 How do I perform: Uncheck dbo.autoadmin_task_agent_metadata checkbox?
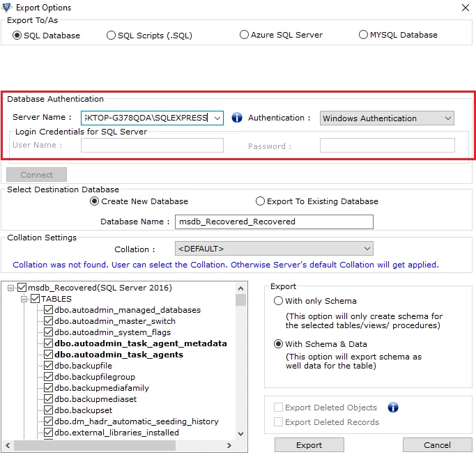[x=48, y=343]
